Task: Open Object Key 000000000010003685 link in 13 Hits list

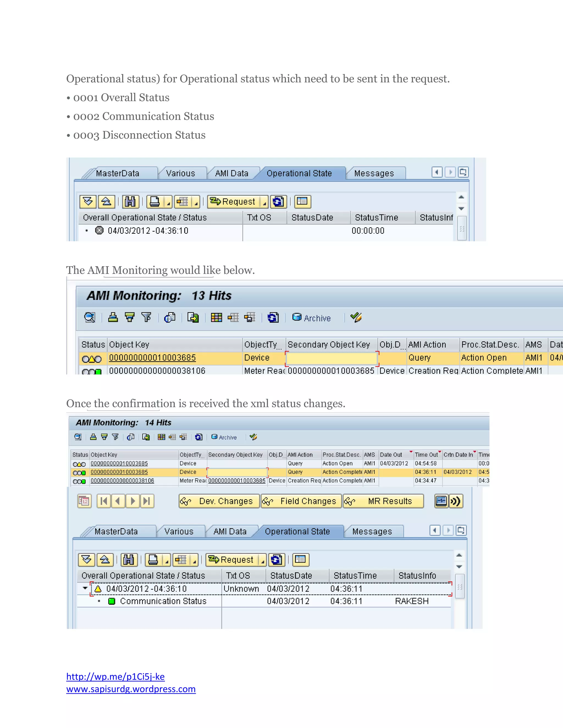Action: [152, 358]
